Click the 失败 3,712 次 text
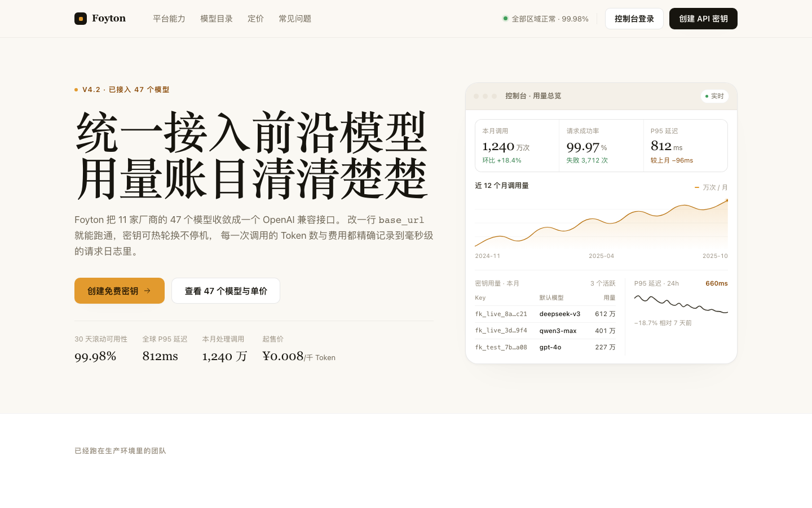 587,160
